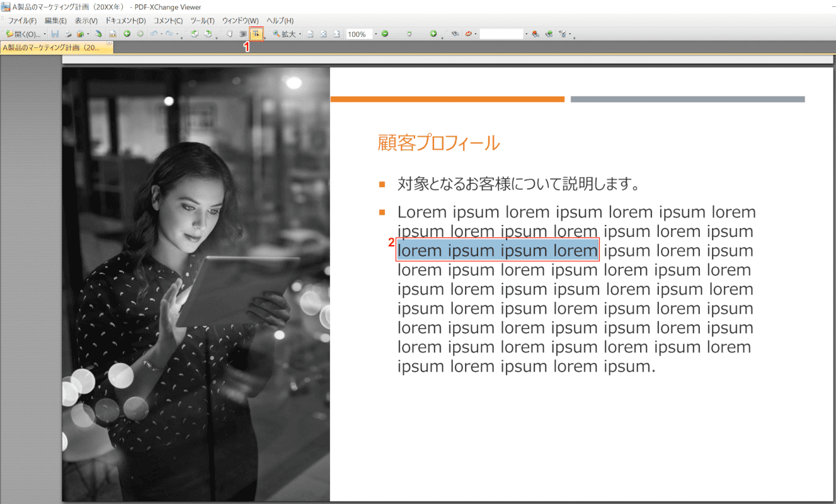The width and height of the screenshot is (836, 504).
Task: Click the green plus zoom-in button
Action: 433,34
